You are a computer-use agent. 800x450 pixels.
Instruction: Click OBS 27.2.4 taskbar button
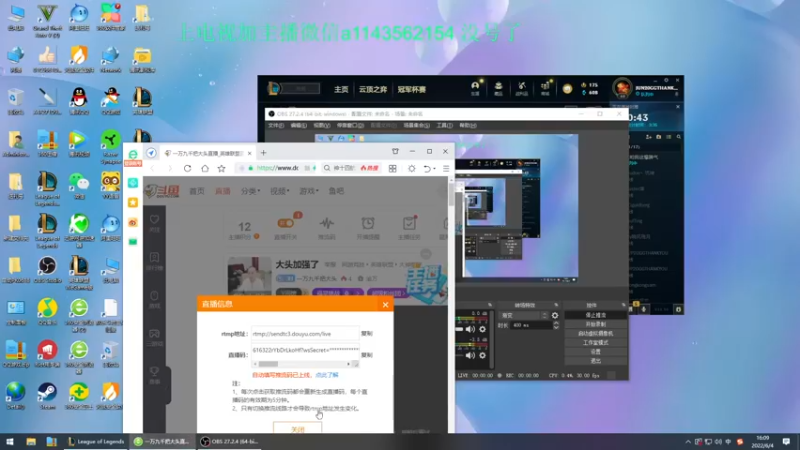[229, 442]
